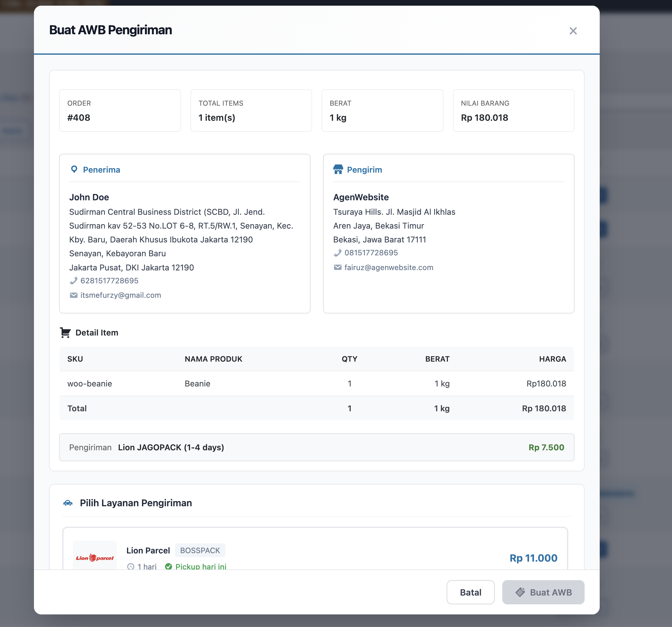The height and width of the screenshot is (627, 672).
Task: Click the fairuz@agenwebsite.com email address
Action: point(388,268)
